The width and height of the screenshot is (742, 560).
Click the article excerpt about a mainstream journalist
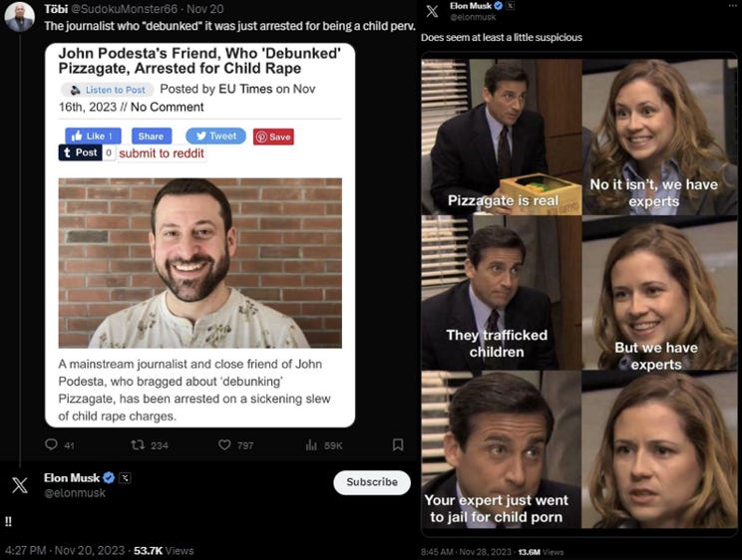[194, 391]
